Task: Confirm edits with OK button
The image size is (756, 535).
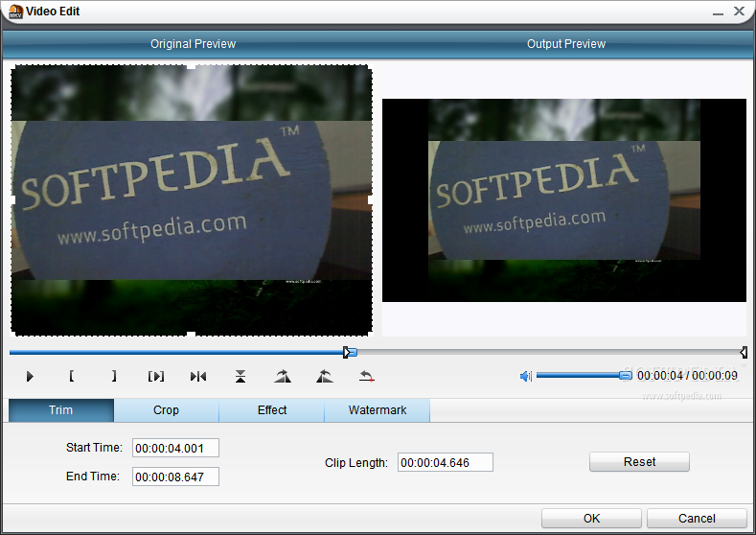Action: (591, 518)
